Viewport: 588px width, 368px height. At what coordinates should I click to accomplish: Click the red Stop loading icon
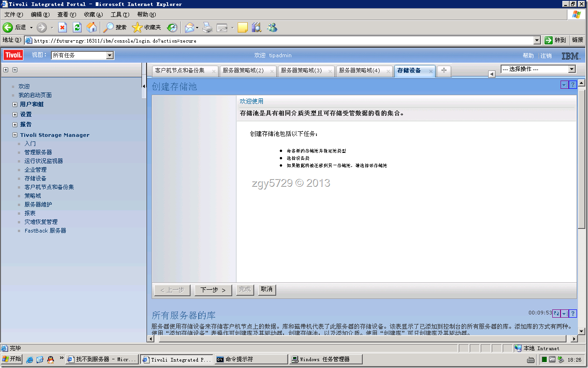click(63, 27)
